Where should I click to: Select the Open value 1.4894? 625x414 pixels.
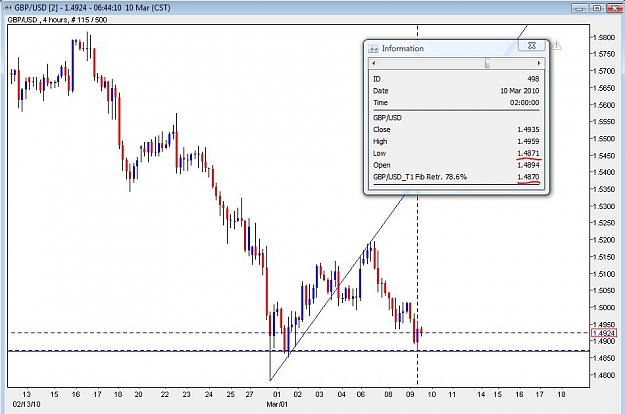(528, 165)
